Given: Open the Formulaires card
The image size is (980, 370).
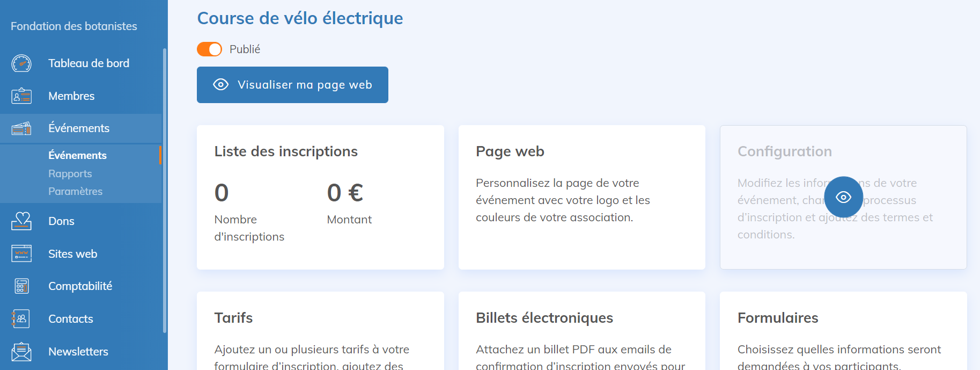Looking at the screenshot, I should pyautogui.click(x=843, y=330).
